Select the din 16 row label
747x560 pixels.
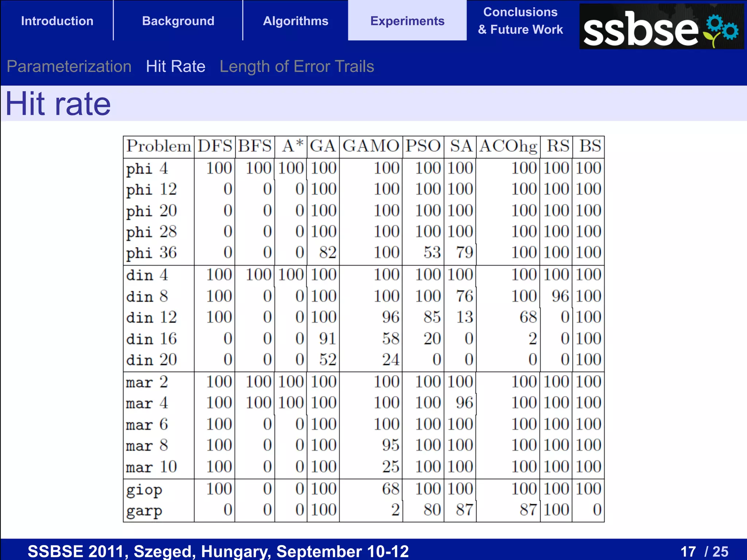(151, 339)
